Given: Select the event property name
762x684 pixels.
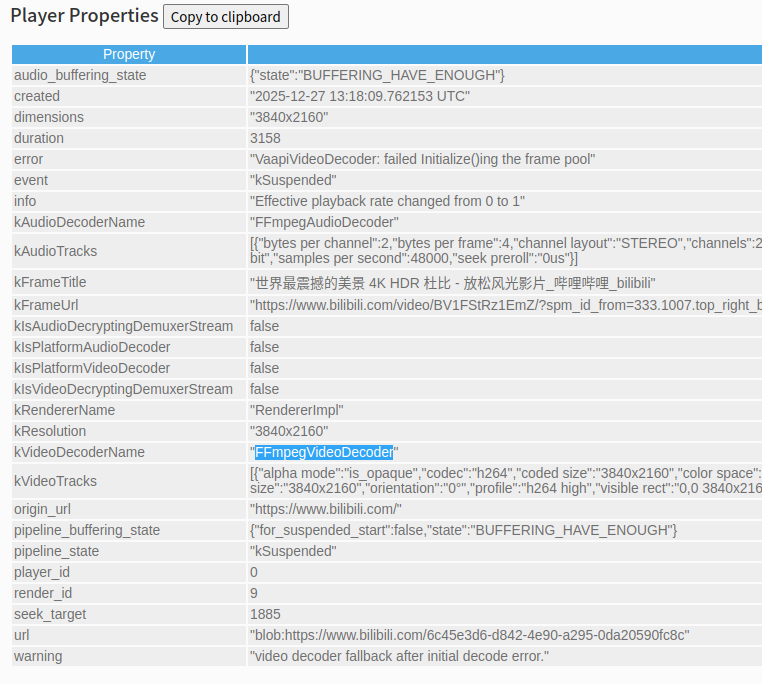Looking at the screenshot, I should pos(31,180).
